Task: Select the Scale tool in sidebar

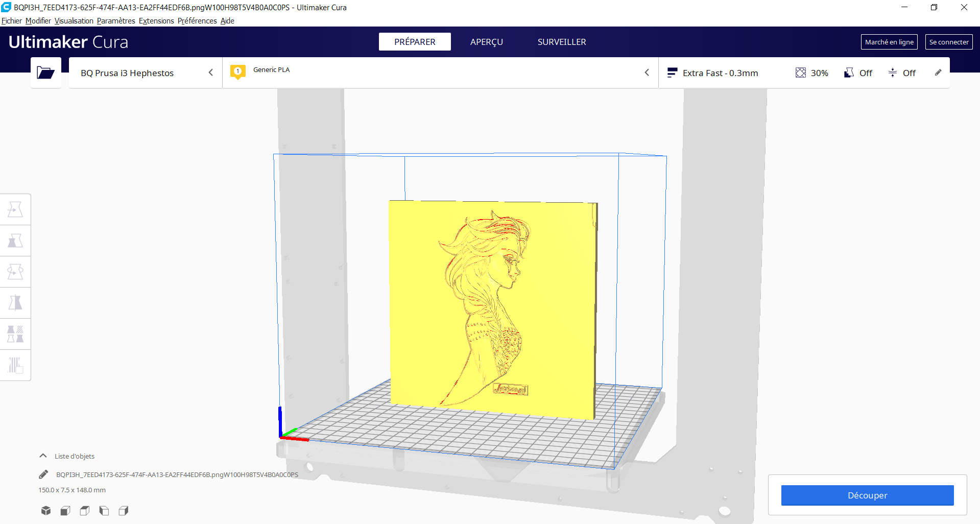Action: click(15, 241)
